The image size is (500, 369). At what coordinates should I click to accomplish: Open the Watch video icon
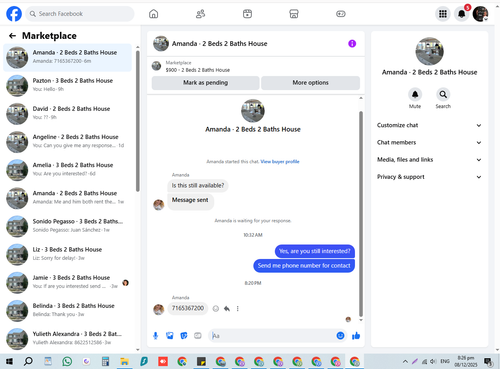(247, 14)
